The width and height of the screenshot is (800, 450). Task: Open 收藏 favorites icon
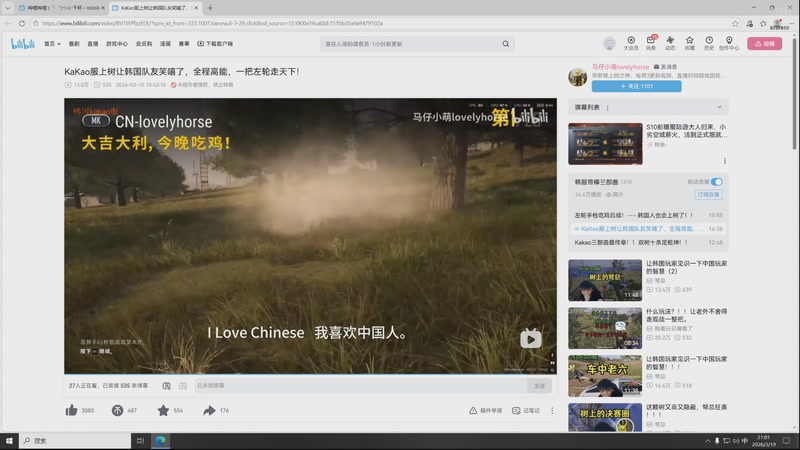[x=689, y=43]
